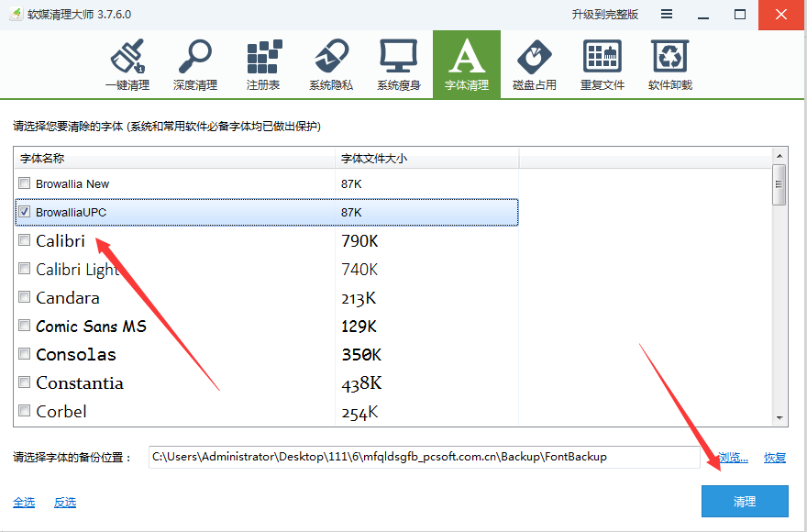Open the 系统隐私 system privacy tool
807x532 pixels.
pos(331,65)
